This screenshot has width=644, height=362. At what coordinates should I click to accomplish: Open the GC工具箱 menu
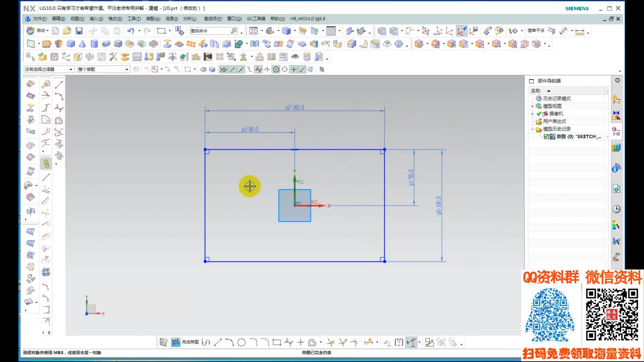coord(256,19)
